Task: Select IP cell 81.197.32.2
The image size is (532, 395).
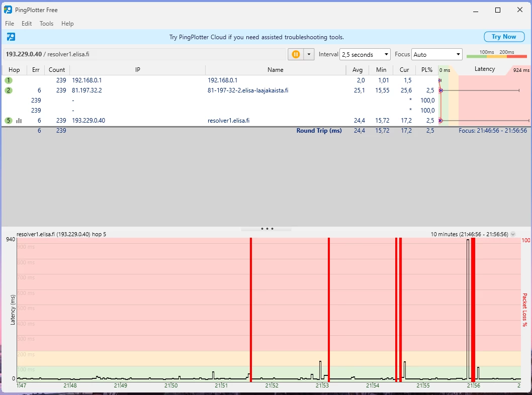Action: 87,90
